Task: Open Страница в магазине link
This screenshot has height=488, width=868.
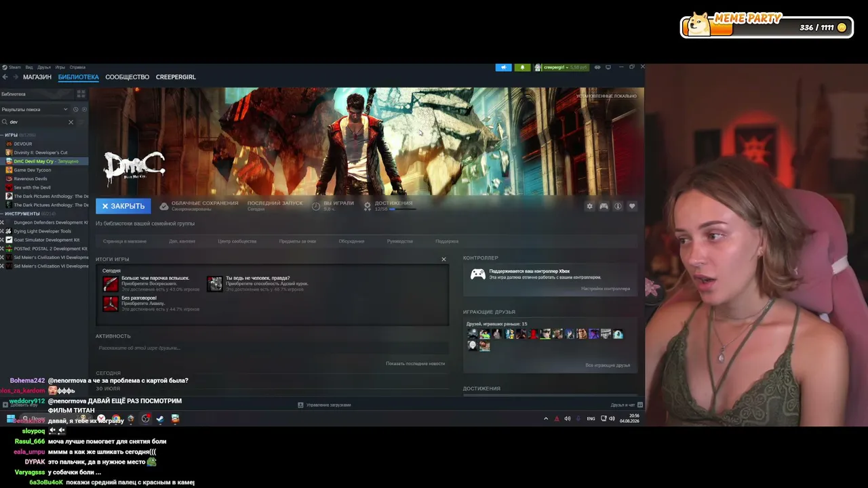Action: click(125, 241)
